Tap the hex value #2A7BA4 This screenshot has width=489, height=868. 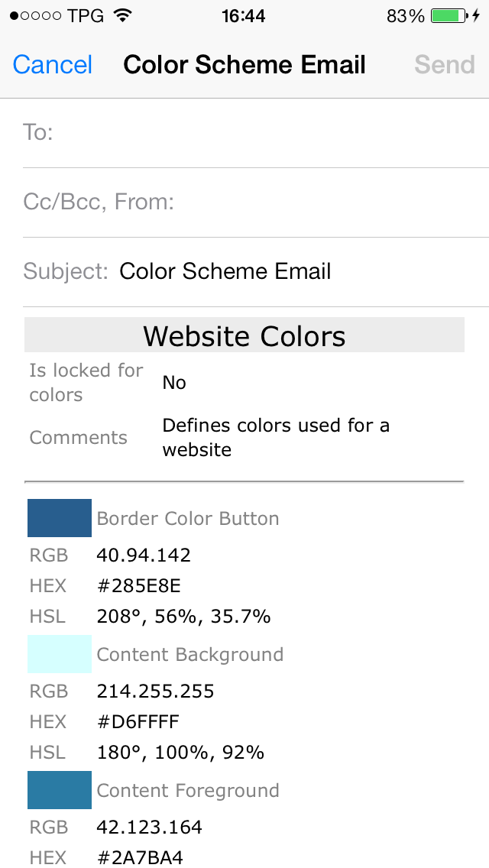pyautogui.click(x=140, y=857)
